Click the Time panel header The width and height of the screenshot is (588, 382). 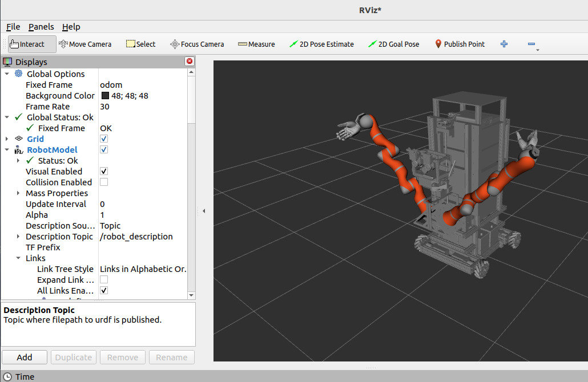pos(294,376)
